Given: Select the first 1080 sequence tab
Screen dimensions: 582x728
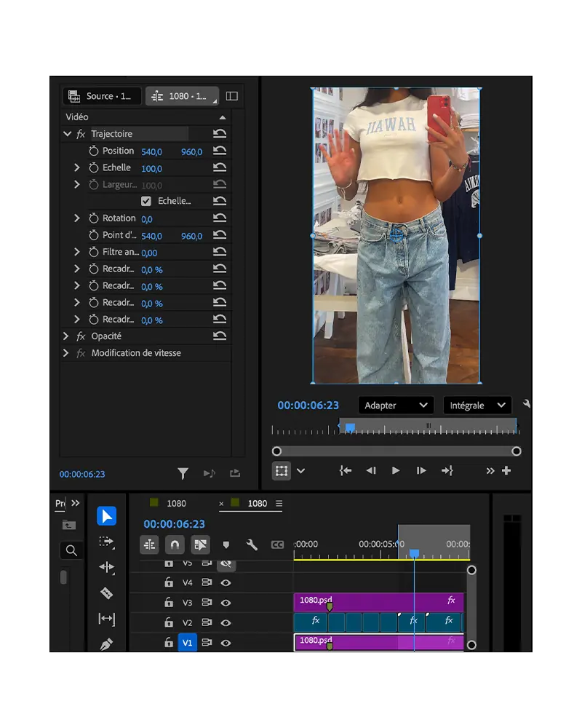Looking at the screenshot, I should (x=176, y=504).
